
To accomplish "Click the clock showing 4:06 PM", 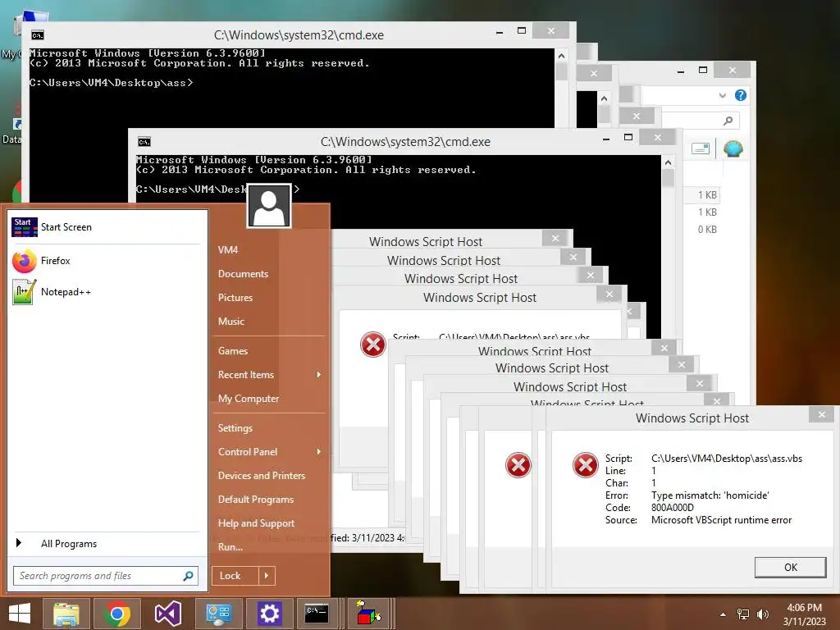I will (804, 608).
